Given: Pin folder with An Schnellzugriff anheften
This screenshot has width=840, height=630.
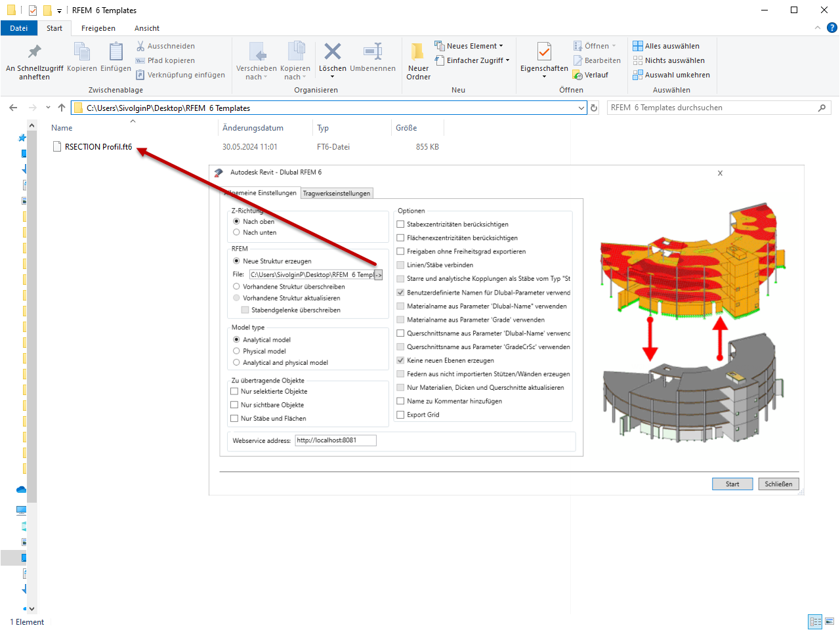Looking at the screenshot, I should pos(33,60).
